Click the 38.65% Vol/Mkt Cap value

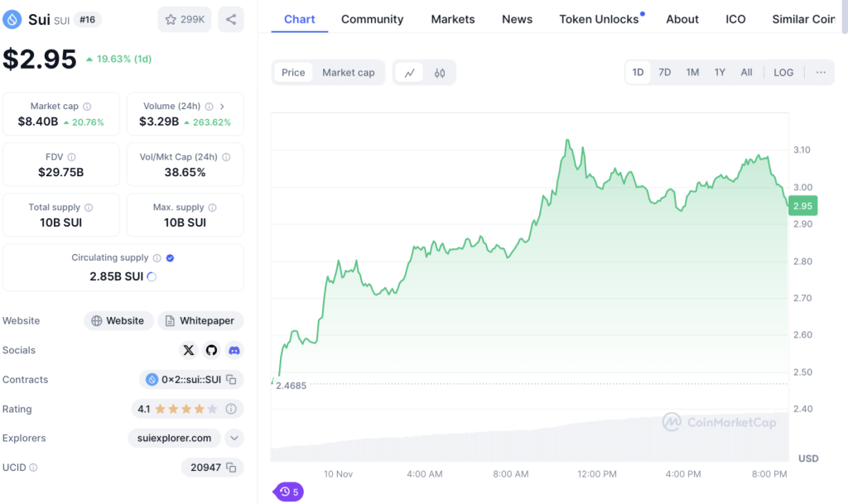pos(185,172)
